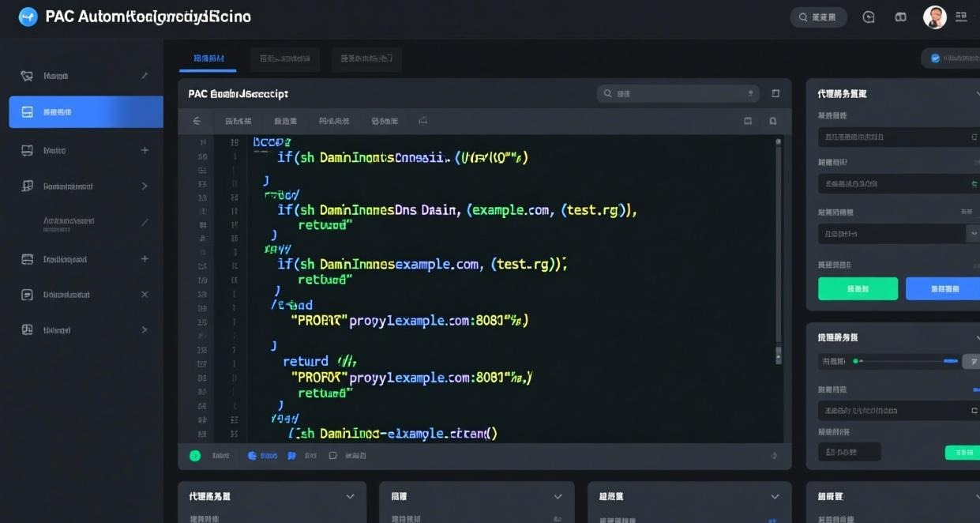Toggle the blue-check pill in the upper right

click(951, 58)
